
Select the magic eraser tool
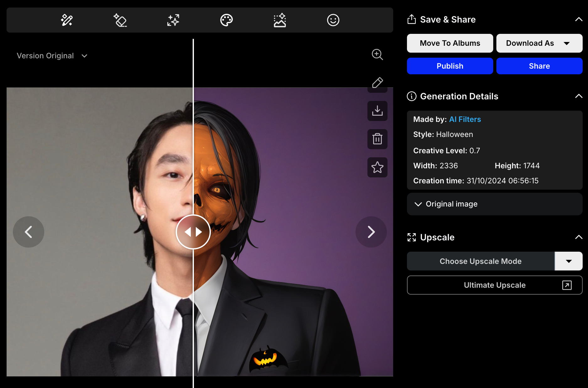point(120,20)
